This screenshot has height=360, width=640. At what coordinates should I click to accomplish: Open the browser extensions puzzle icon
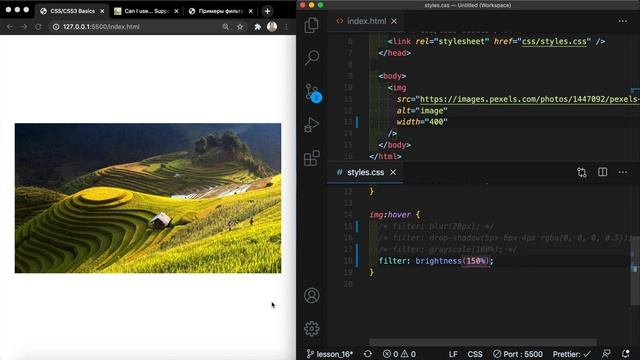258,27
